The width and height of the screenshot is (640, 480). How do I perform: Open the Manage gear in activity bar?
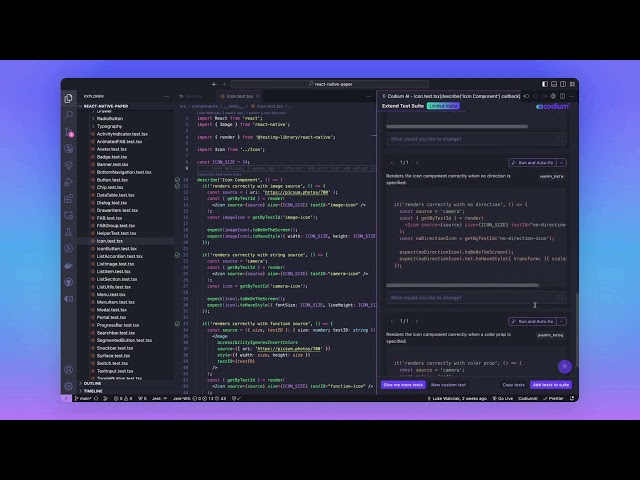pyautogui.click(x=69, y=386)
